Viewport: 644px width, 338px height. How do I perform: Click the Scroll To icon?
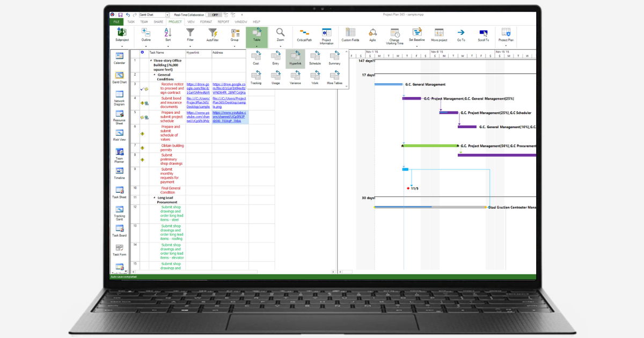coord(484,32)
